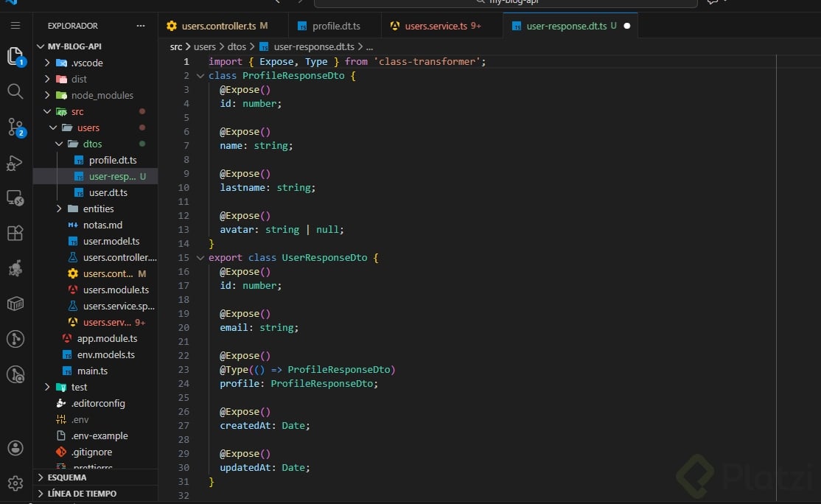Viewport: 821px width, 504px height.
Task: Collapse the users folder
Action: point(53,127)
